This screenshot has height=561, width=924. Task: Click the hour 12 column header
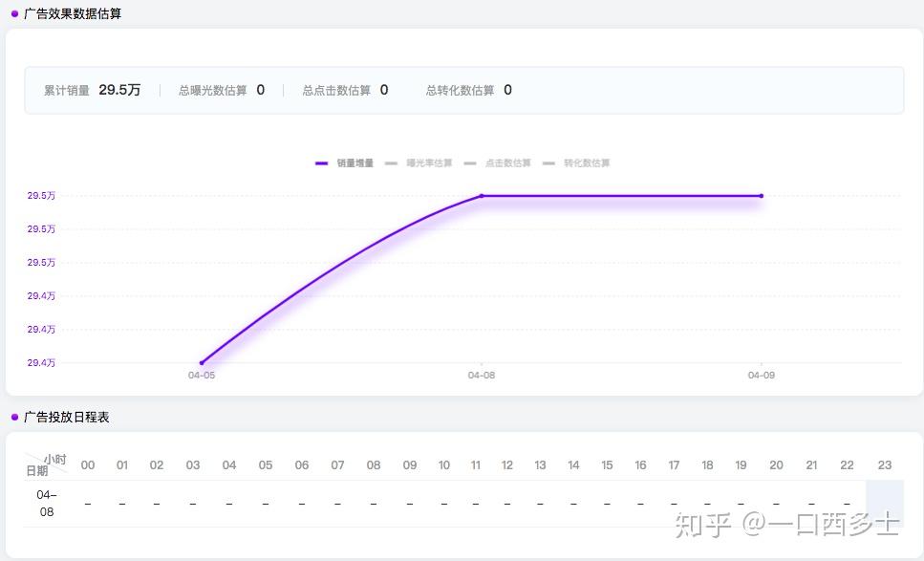[x=506, y=464]
